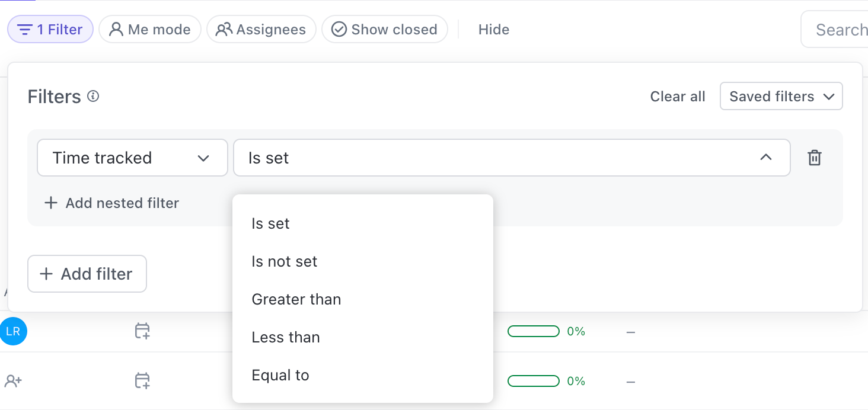This screenshot has height=410, width=868.
Task: Click the LR assignee avatar
Action: (x=13, y=331)
